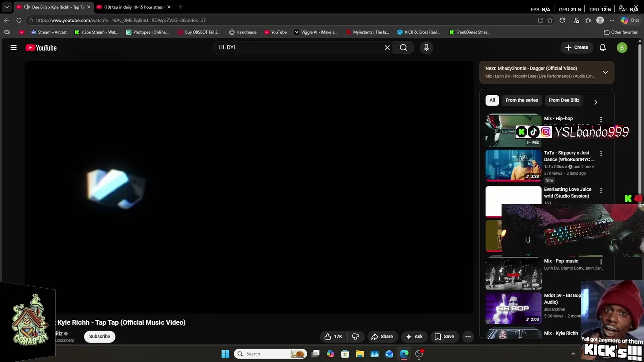Click the taskbar Search box
The width and height of the screenshot is (644, 362).
pyautogui.click(x=271, y=354)
